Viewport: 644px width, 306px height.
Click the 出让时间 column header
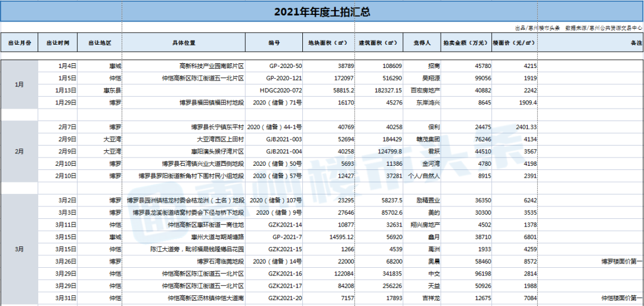coord(58,42)
